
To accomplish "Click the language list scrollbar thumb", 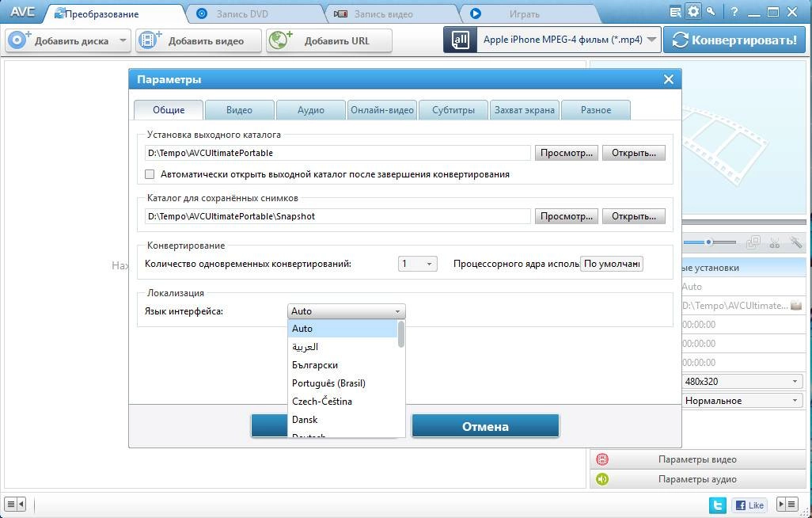I will pyautogui.click(x=400, y=334).
